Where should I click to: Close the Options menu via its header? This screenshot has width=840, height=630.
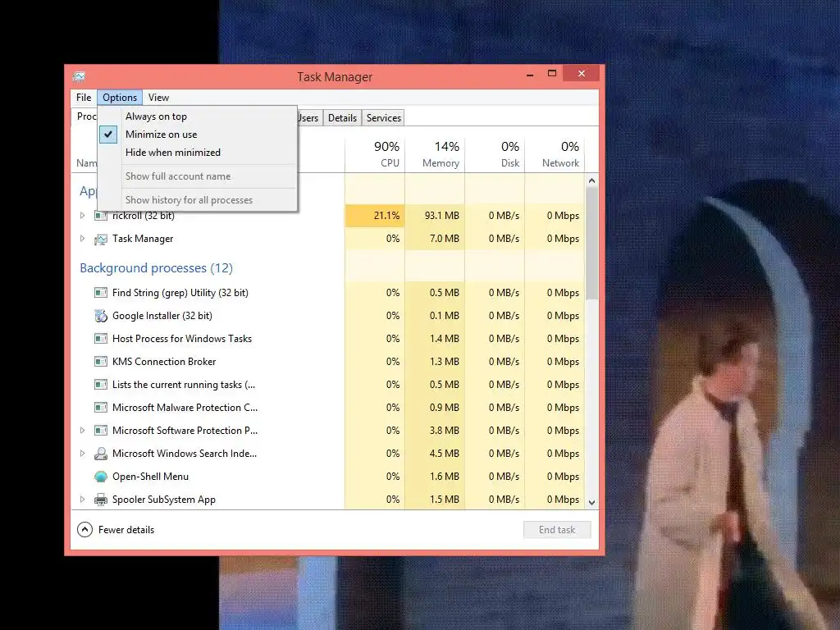120,98
